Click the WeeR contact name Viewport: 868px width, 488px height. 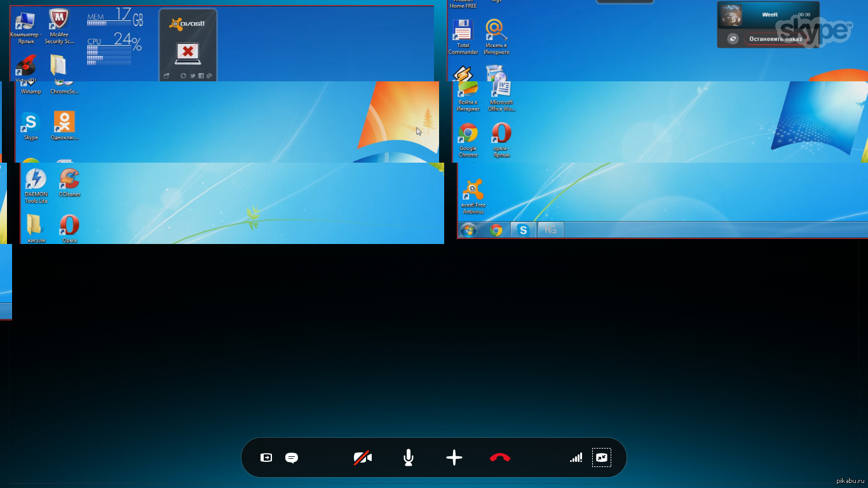click(770, 15)
